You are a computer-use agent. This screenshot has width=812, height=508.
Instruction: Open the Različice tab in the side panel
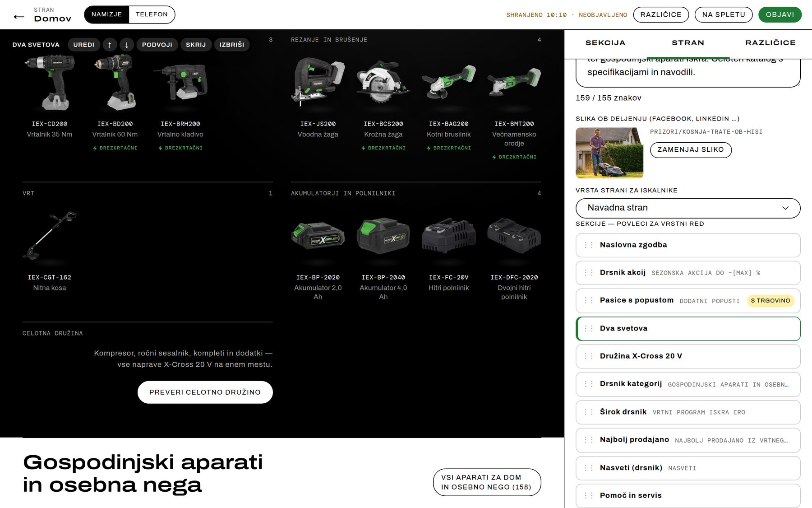pos(770,43)
